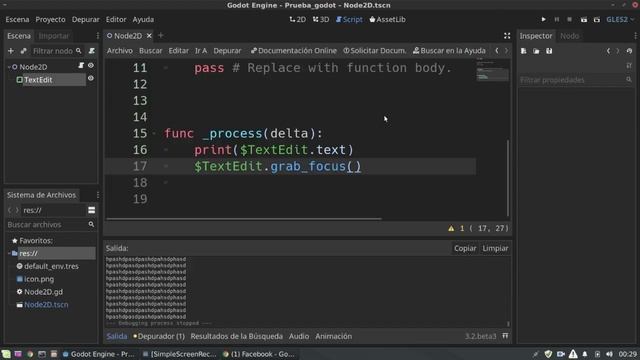This screenshot has width=640, height=360.
Task: Open the Depurar menu in top bar
Action: click(86, 19)
